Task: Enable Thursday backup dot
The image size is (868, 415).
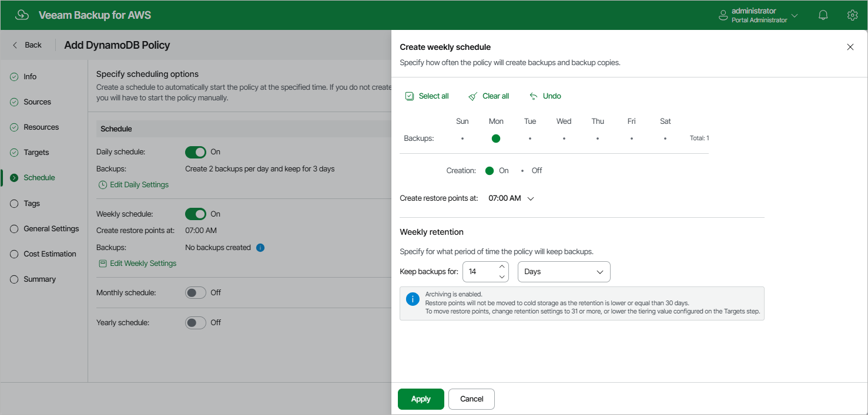Action: (598, 139)
